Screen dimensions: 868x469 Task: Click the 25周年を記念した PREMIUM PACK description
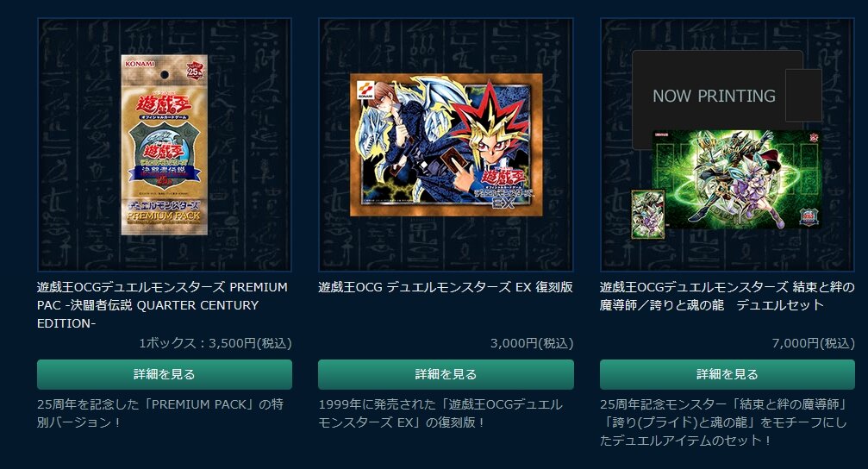point(160,413)
